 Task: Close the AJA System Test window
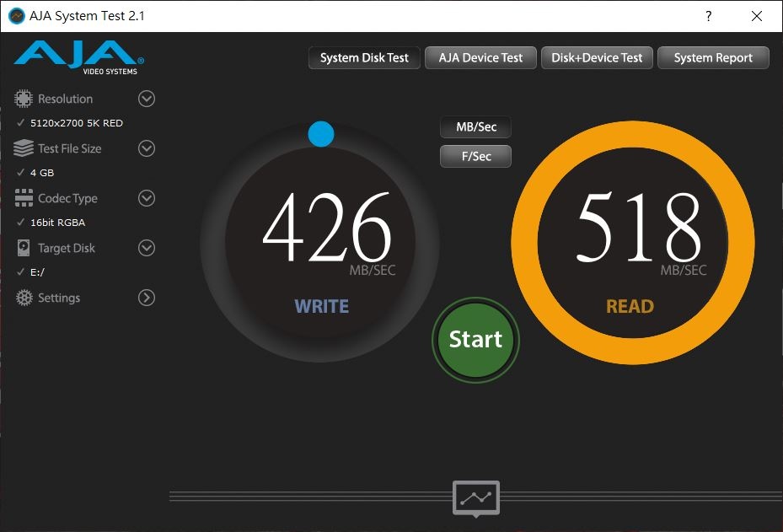[757, 16]
